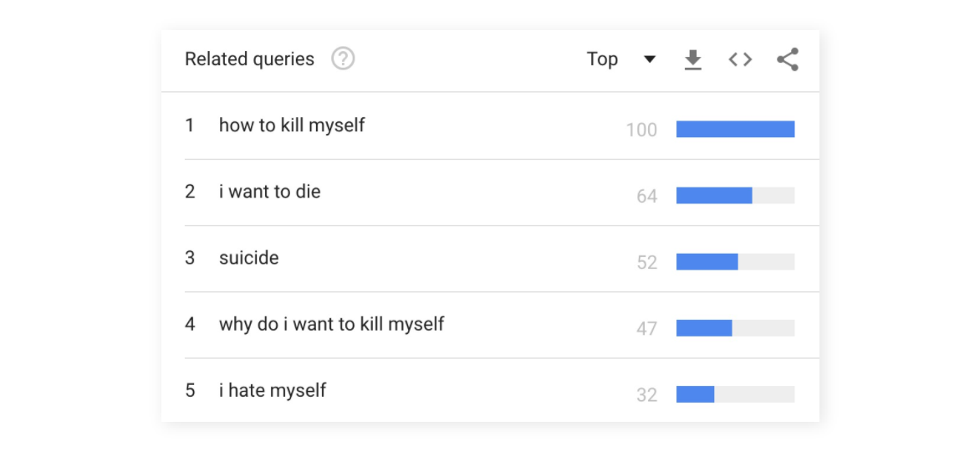Open the embed code icon
Screen dimensions: 980x452
tap(740, 59)
